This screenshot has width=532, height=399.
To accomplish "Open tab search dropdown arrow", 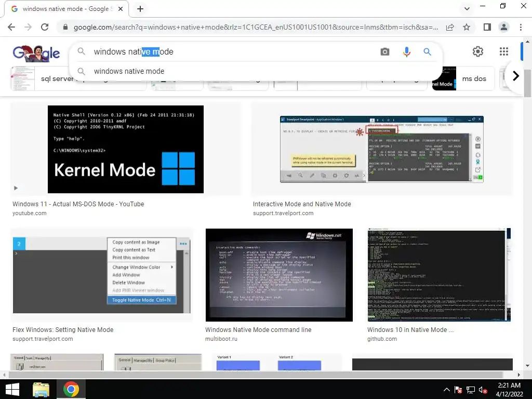I will 467,9.
